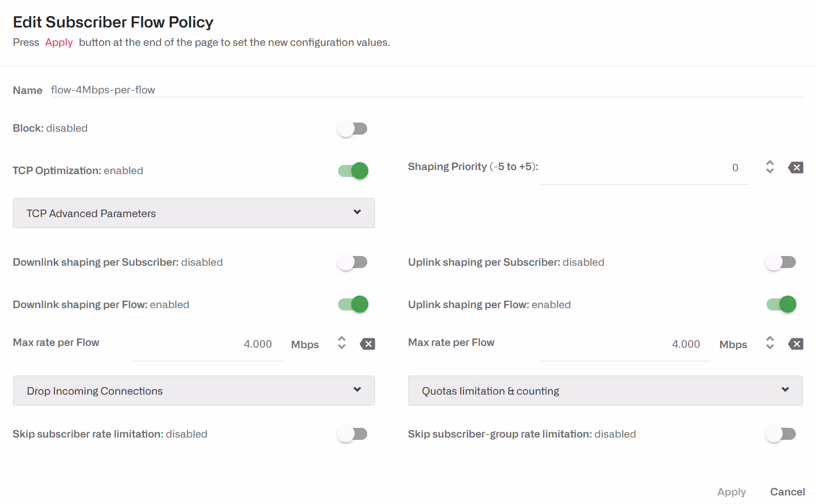Screen dimensions: 817x504
Task: Expand Quotas limitation & counting section
Action: click(605, 391)
